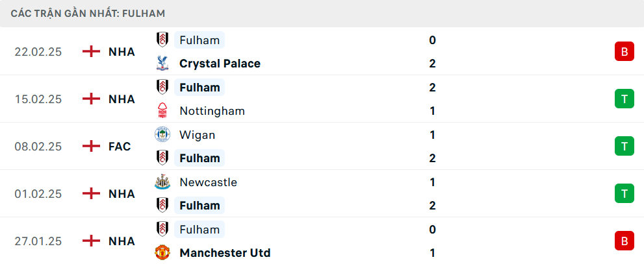
Task: Click the 'Các trận gần nhất: Fulham' header
Action: (88, 13)
